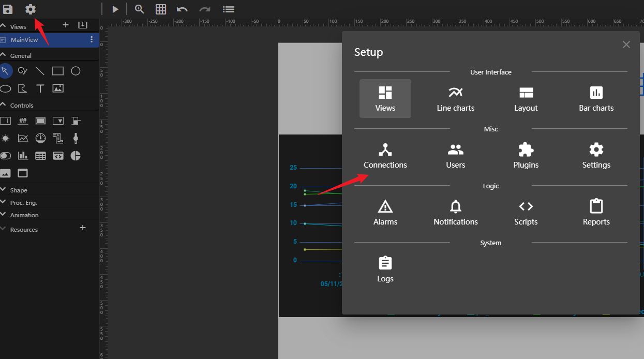Select the Text tool
Image resolution: width=644 pixels, height=359 pixels.
[x=40, y=88]
